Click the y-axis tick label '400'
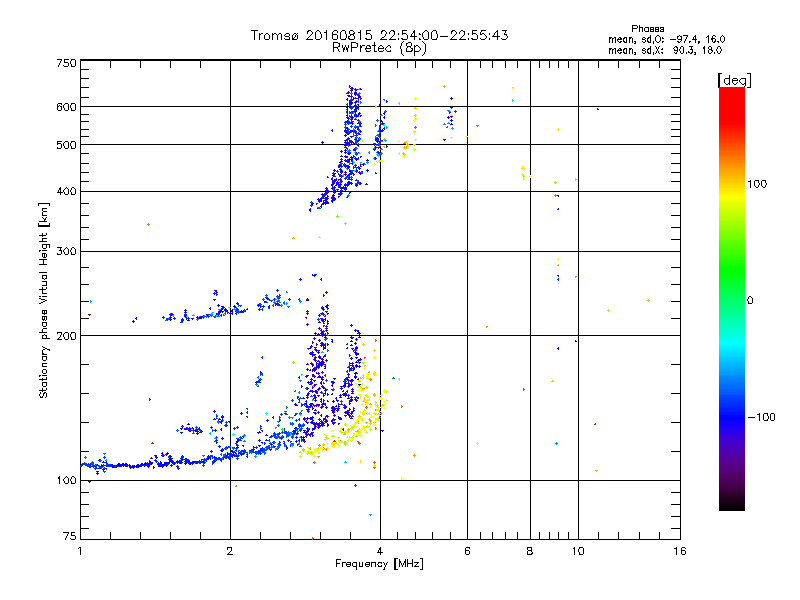The width and height of the screenshot is (800, 600). 66,192
